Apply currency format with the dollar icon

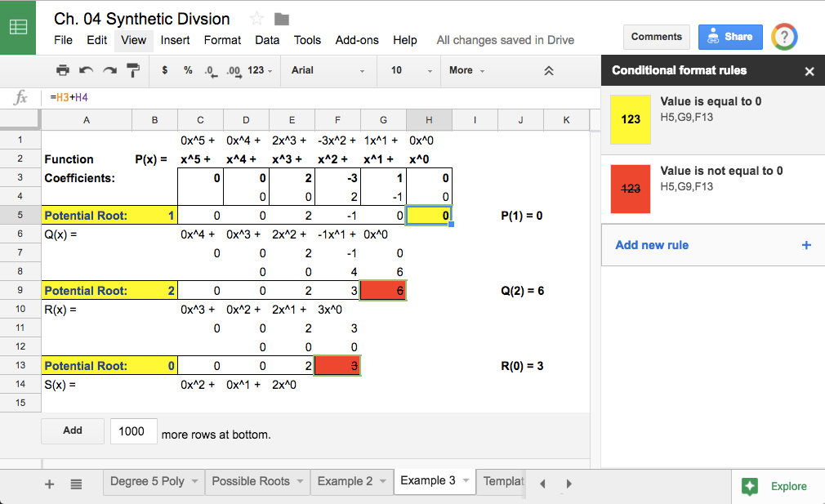click(x=164, y=70)
